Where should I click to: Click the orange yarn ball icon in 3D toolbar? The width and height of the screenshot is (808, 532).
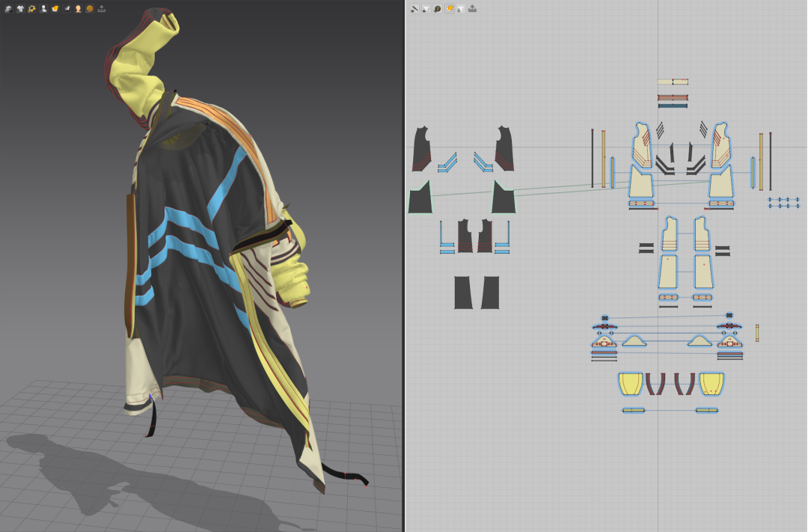point(90,9)
